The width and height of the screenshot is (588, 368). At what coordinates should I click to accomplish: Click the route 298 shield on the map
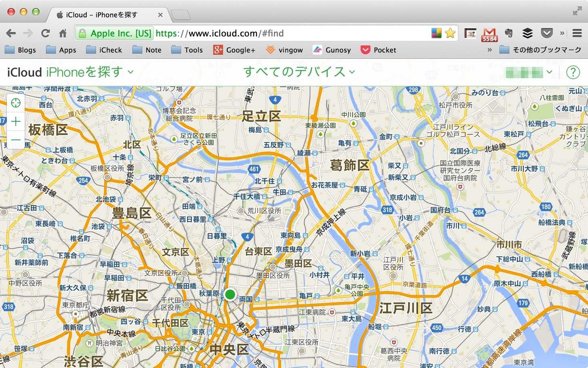click(x=413, y=90)
